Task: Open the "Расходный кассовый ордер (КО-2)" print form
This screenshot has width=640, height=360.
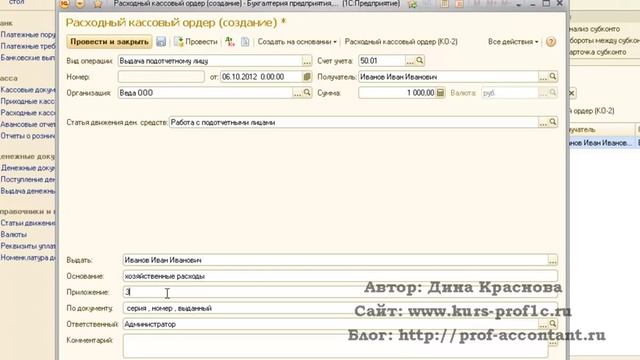Action: (401, 42)
